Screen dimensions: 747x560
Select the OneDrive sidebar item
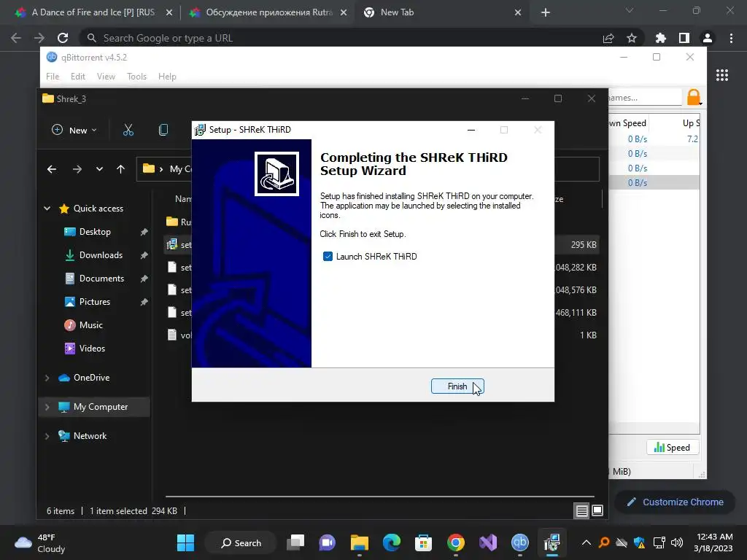[x=91, y=378]
